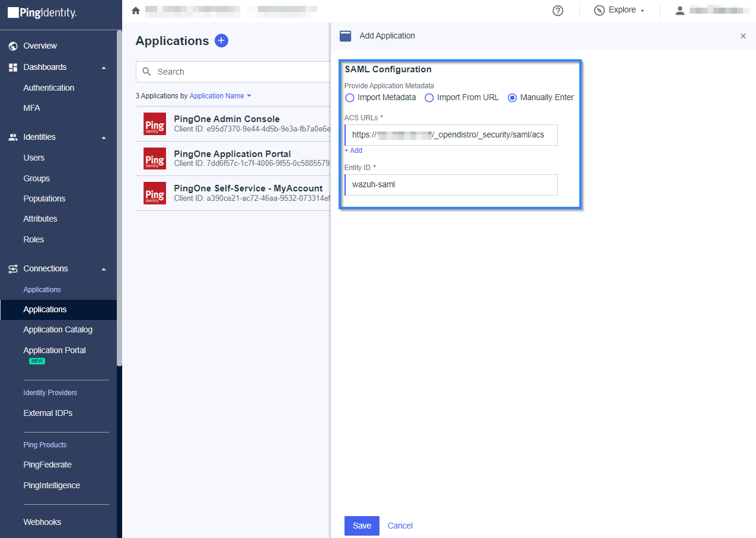756x538 pixels.
Task: Collapse the Connections section arrow
Action: tap(104, 269)
